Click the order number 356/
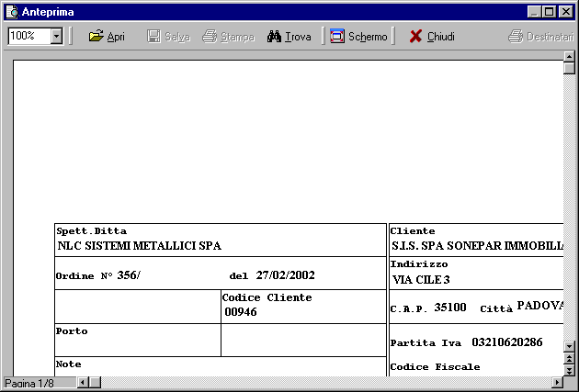The height and width of the screenshot is (392, 579). pos(129,275)
